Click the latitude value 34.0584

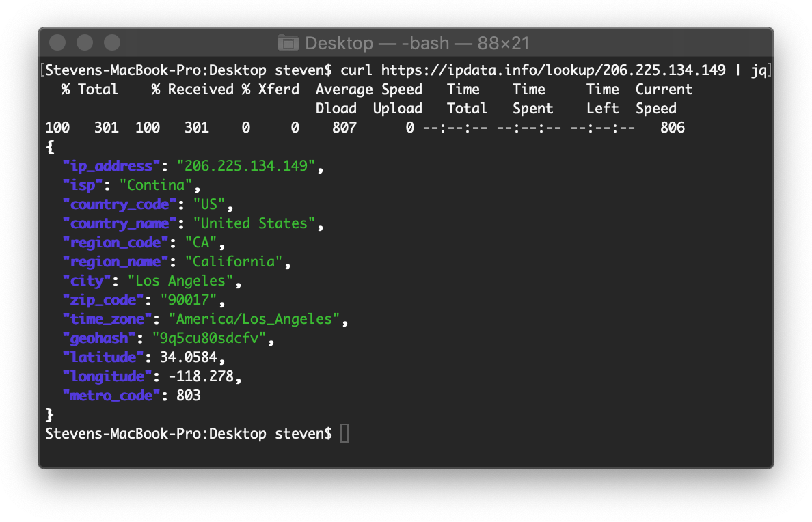[189, 357]
